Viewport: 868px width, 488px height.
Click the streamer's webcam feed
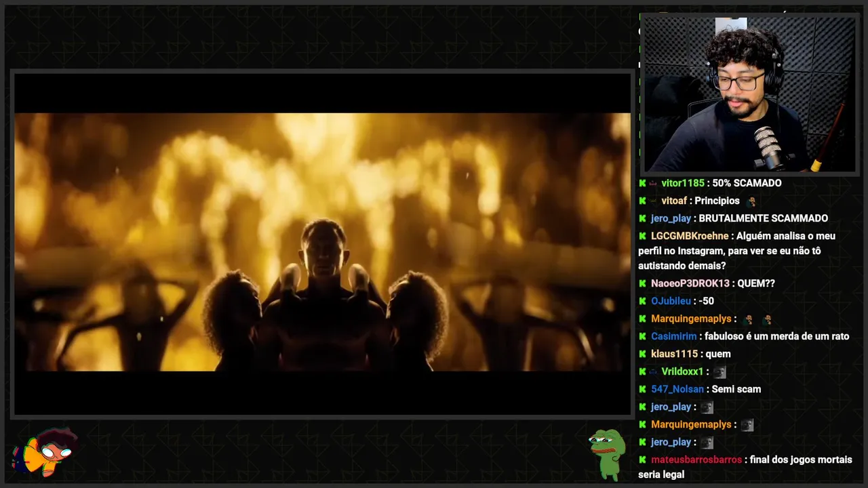click(x=749, y=94)
